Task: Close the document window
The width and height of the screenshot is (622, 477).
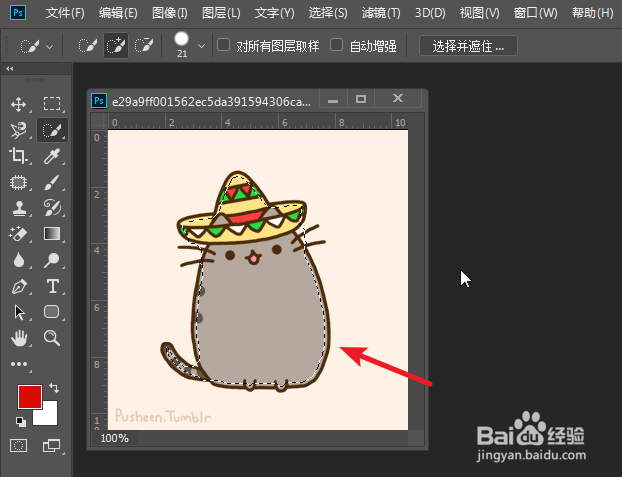Action: [398, 98]
